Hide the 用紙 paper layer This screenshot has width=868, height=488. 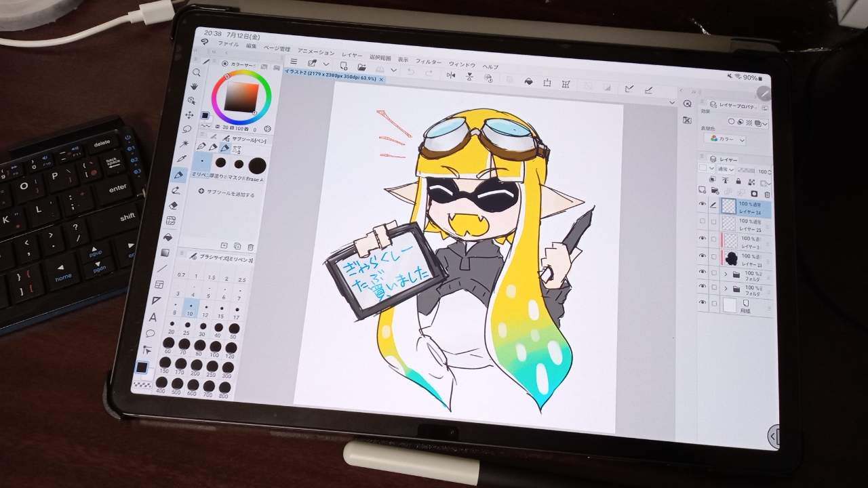coord(702,302)
